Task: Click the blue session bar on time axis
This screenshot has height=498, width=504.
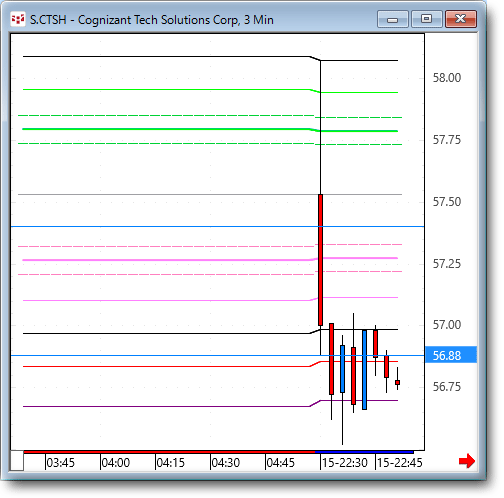Action: 364,452
